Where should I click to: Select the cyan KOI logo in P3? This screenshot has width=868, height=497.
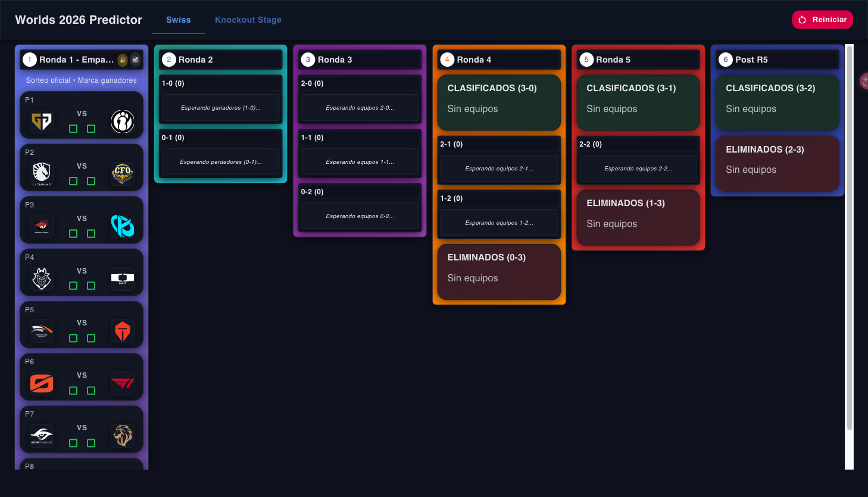[x=123, y=226]
